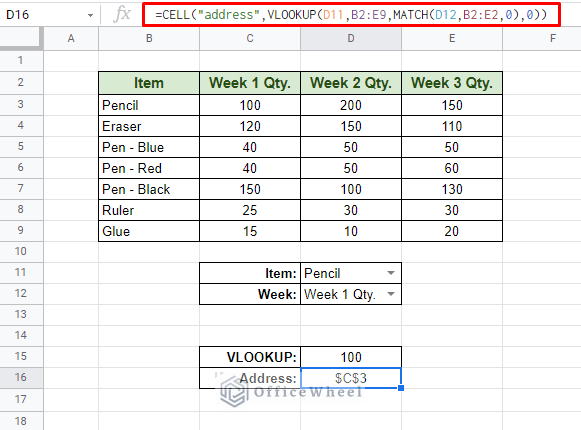
Task: Click the fill handle of cell D16
Action: pyautogui.click(x=401, y=388)
